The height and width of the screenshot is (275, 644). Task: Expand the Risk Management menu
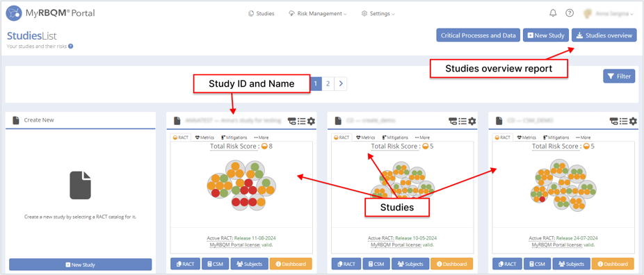(318, 13)
